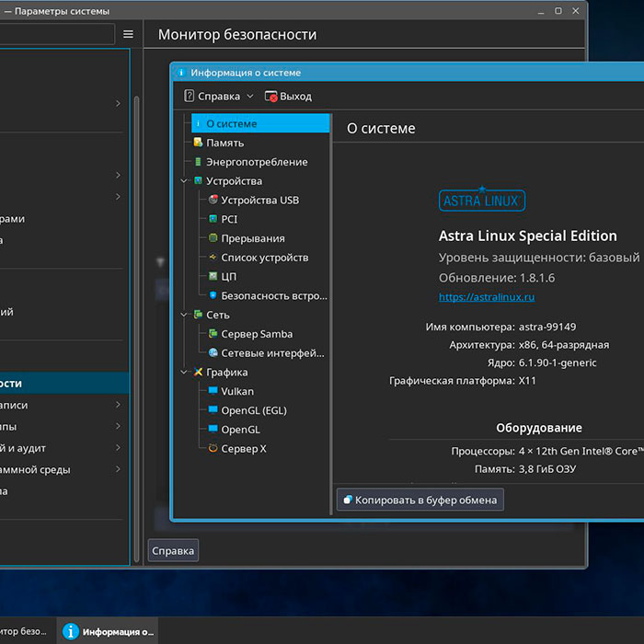The width and height of the screenshot is (644, 644).
Task: Open the https://astralinux.ru link
Action: tap(487, 296)
